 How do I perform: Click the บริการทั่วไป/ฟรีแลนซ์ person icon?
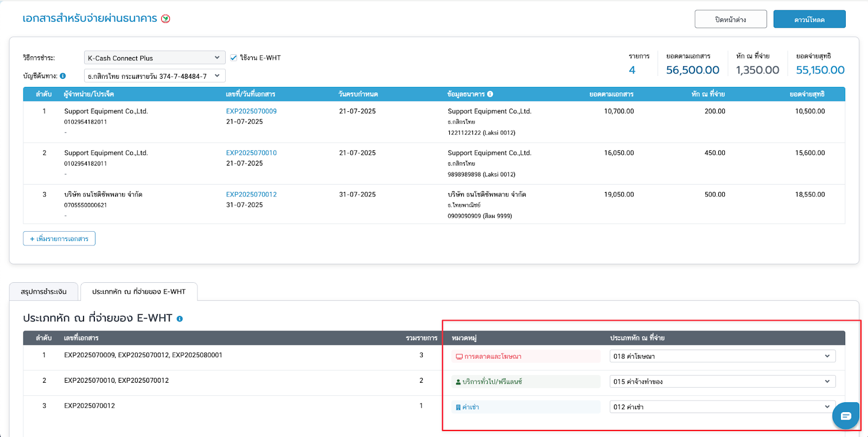458,382
